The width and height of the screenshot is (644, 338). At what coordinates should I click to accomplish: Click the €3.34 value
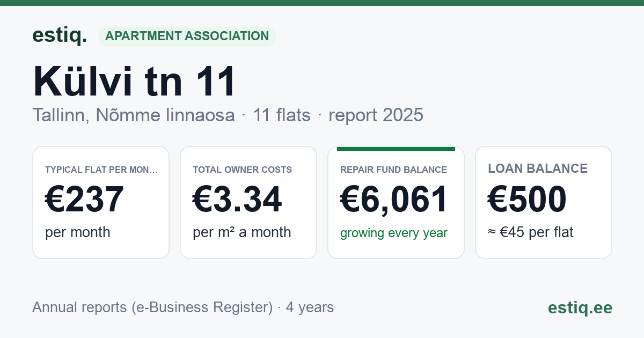[237, 200]
